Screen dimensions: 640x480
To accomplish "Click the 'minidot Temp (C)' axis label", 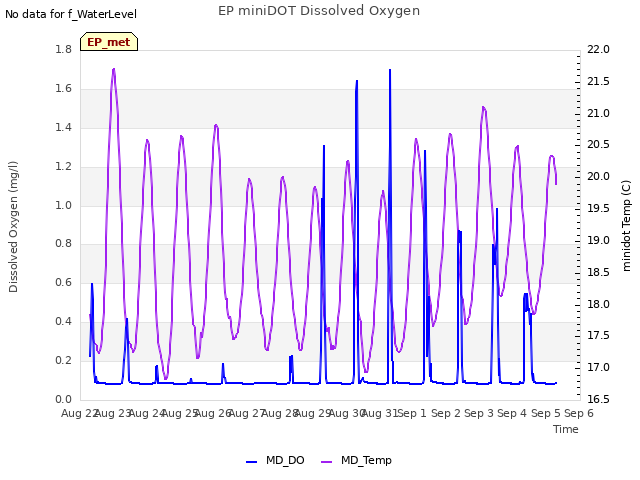I will coord(626,226).
